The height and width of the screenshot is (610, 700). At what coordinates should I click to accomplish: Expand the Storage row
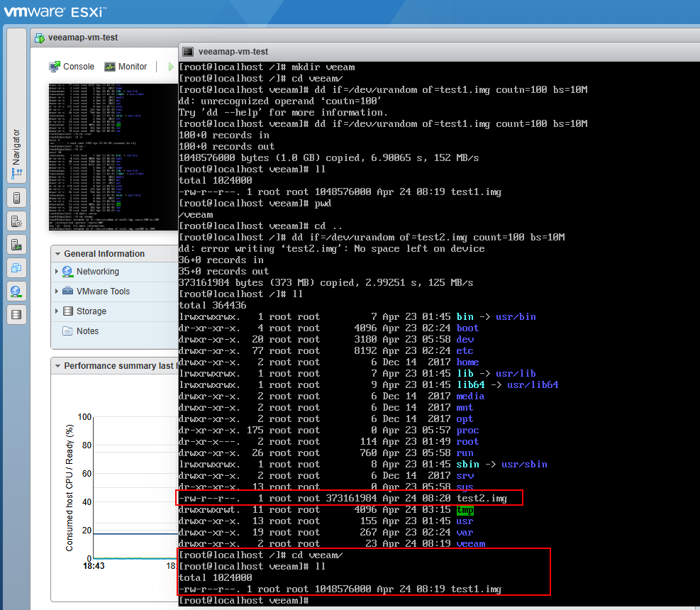tap(57, 311)
